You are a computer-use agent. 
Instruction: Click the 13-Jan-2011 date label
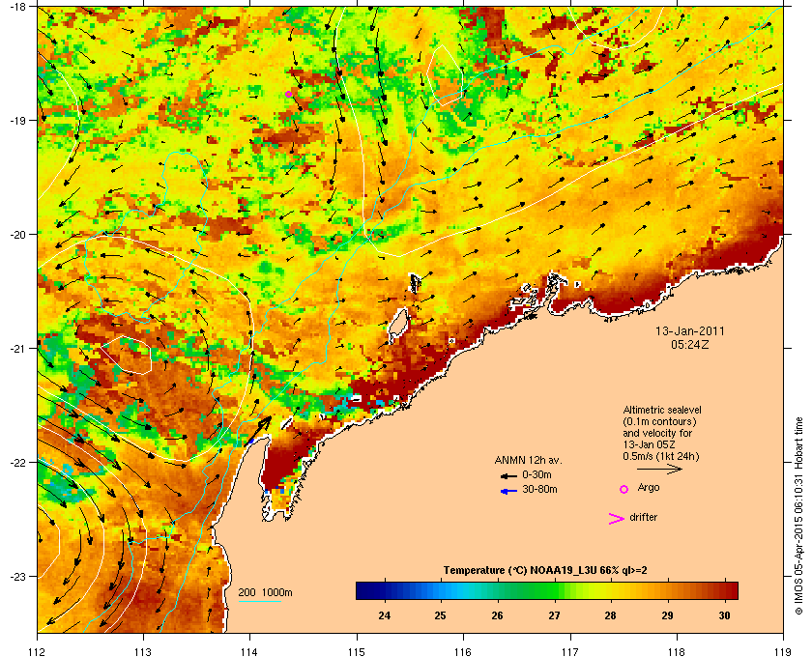[x=690, y=330]
